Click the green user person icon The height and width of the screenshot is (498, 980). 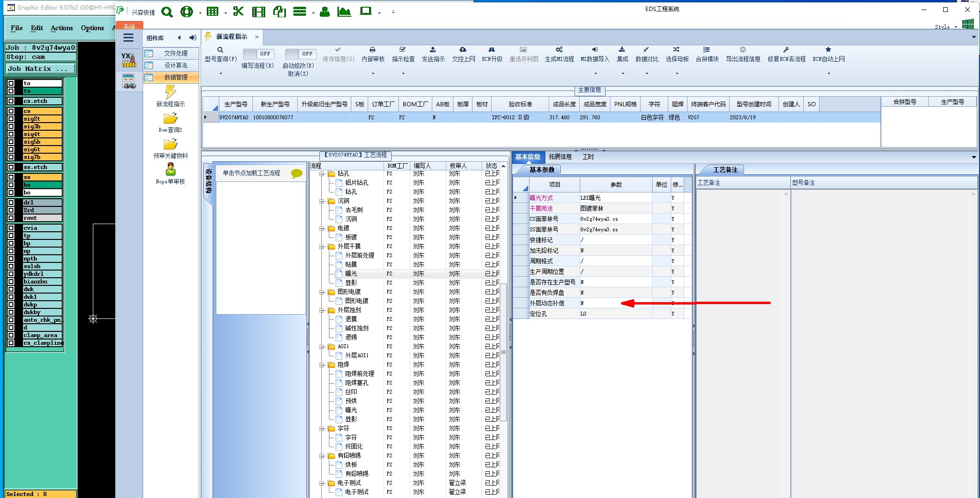[x=325, y=12]
